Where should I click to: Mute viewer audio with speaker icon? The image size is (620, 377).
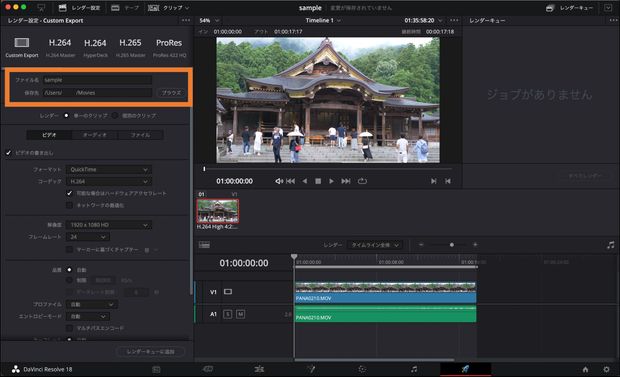click(279, 181)
